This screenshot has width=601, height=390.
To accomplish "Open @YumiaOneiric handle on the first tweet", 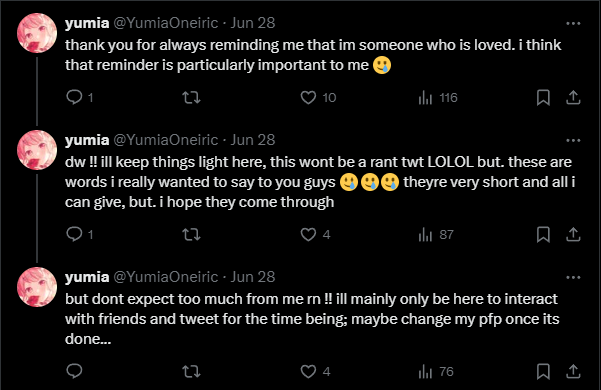I will [166, 23].
